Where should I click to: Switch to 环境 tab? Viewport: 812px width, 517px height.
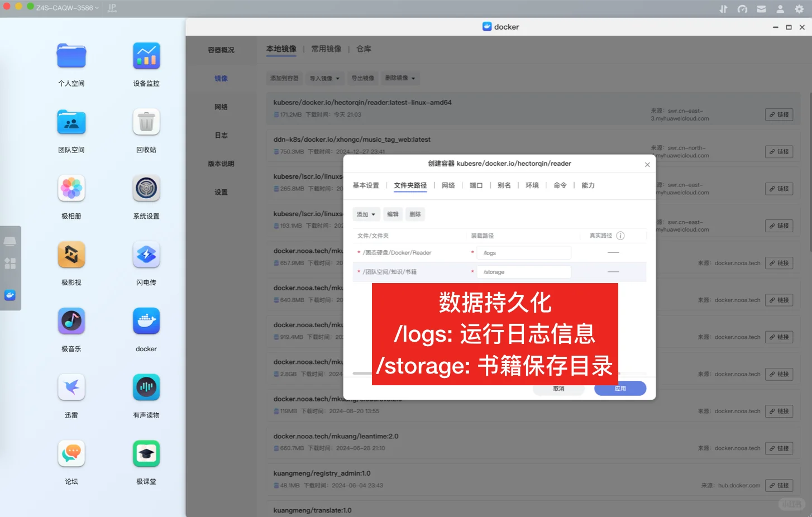(532, 185)
